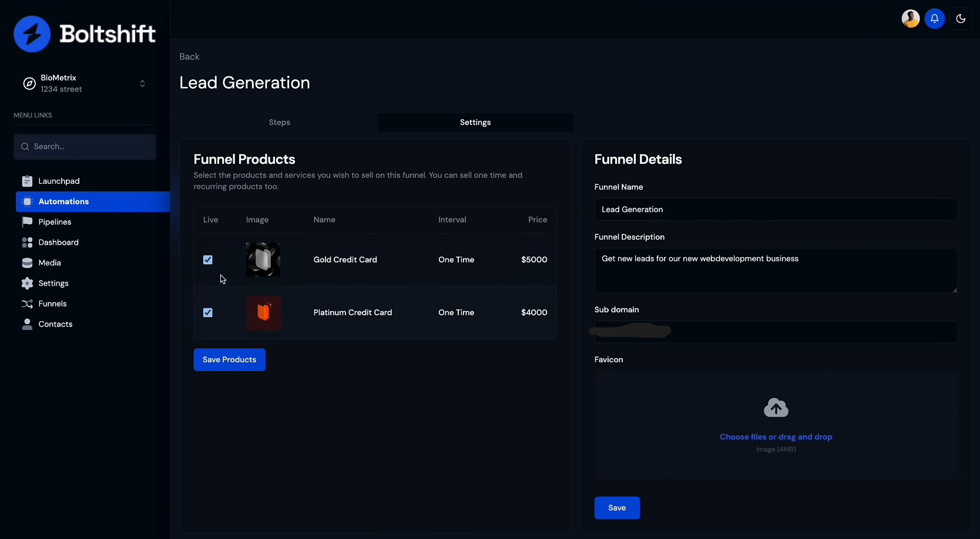Click the Media database icon
This screenshot has height=539, width=980.
click(x=27, y=263)
